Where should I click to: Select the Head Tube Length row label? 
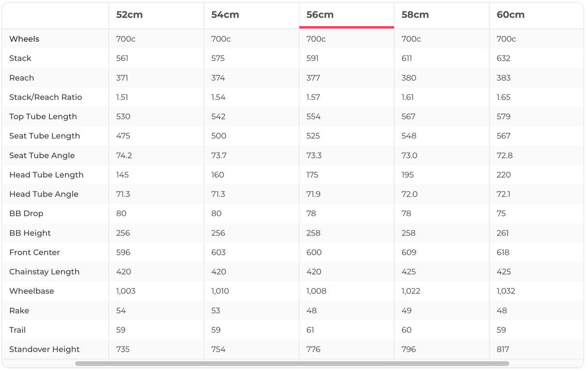coord(46,175)
